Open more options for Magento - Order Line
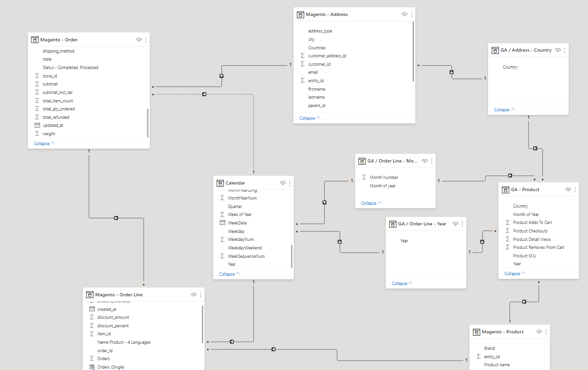The width and height of the screenshot is (588, 370). pos(201,295)
